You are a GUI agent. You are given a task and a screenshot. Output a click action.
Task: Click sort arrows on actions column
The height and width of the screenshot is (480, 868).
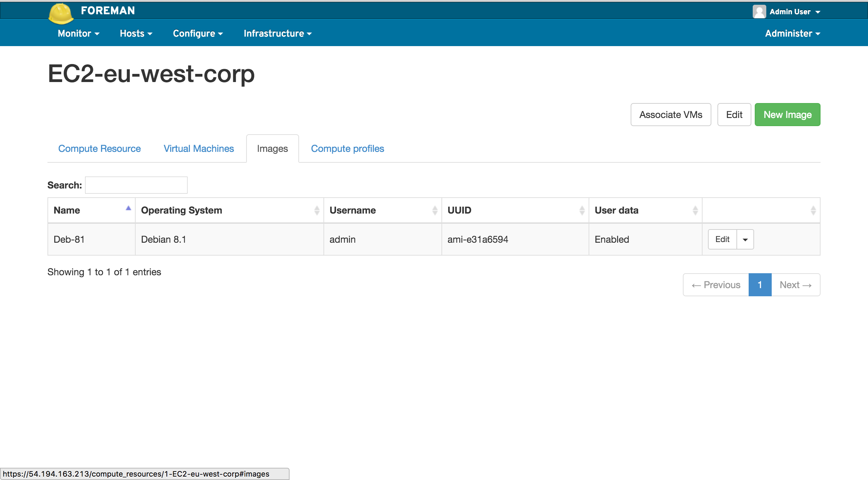[813, 211]
